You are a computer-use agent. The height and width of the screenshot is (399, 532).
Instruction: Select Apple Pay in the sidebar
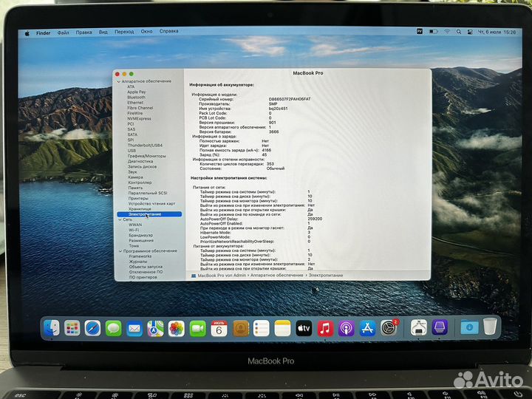coord(137,92)
